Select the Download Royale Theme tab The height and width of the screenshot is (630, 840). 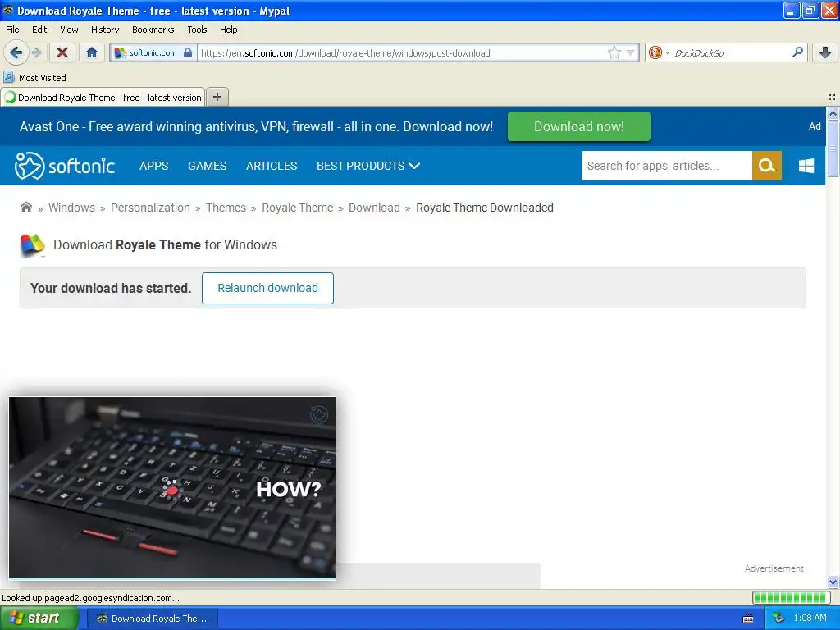click(103, 97)
